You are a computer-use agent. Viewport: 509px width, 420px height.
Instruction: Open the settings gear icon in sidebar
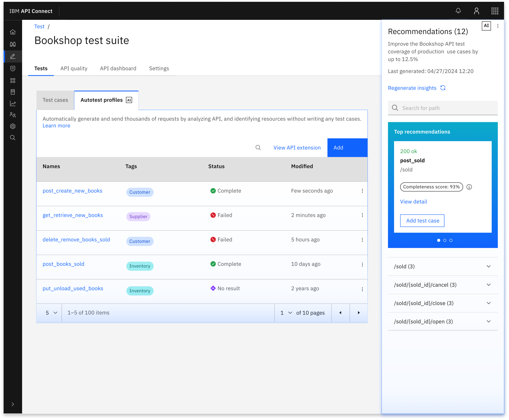click(13, 126)
